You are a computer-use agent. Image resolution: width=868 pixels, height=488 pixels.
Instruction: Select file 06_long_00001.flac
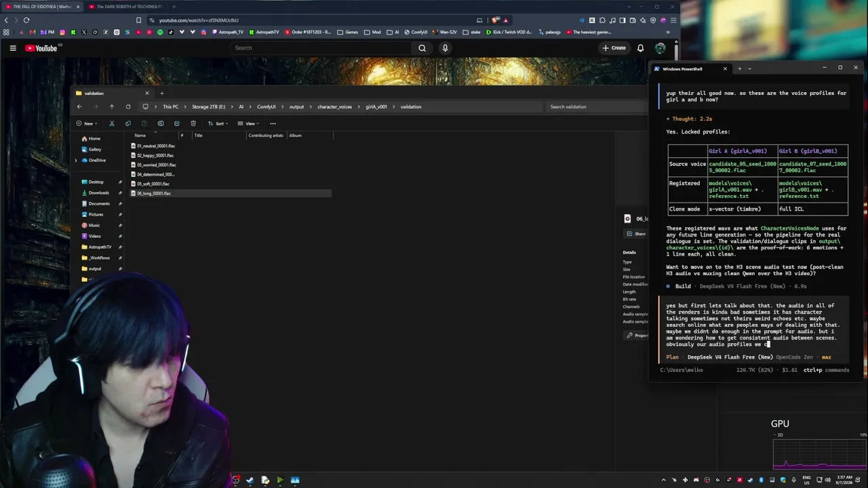pyautogui.click(x=153, y=193)
